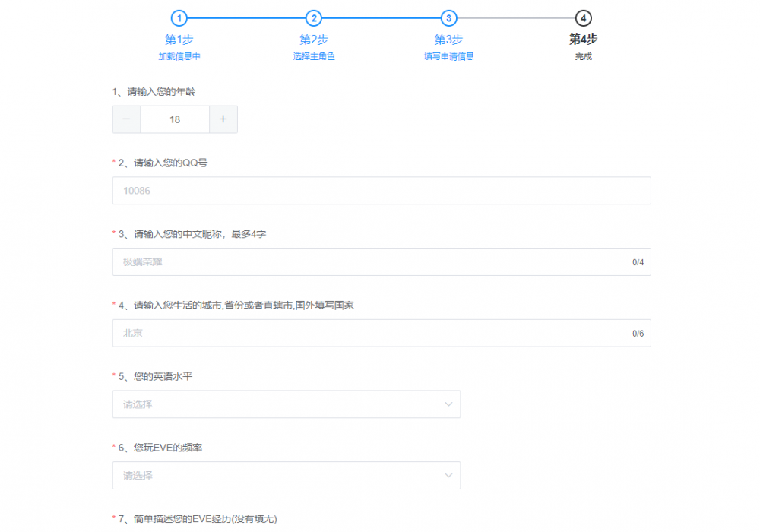The width and height of the screenshot is (760, 532).
Task: Select the 第2步 选择主角色 step label
Action: pyautogui.click(x=314, y=40)
